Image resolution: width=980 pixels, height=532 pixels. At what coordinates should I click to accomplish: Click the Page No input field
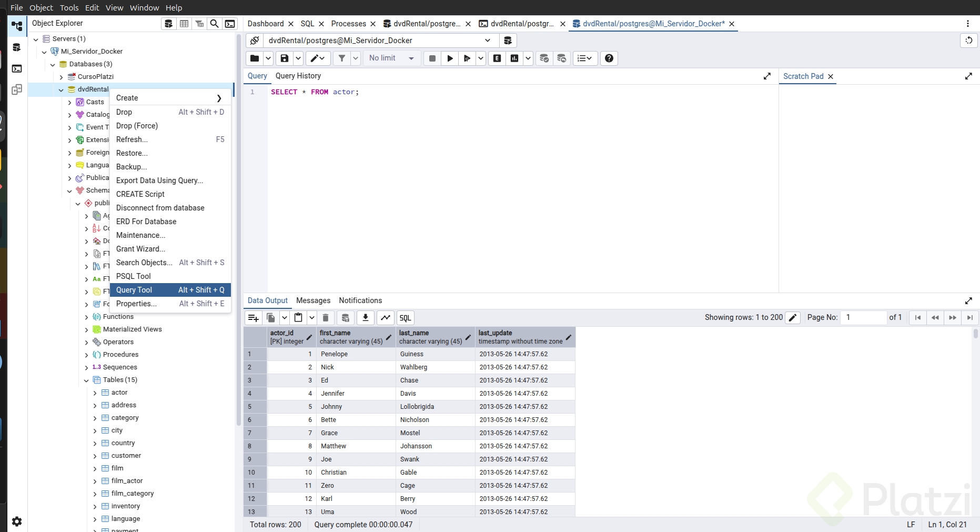click(x=864, y=317)
